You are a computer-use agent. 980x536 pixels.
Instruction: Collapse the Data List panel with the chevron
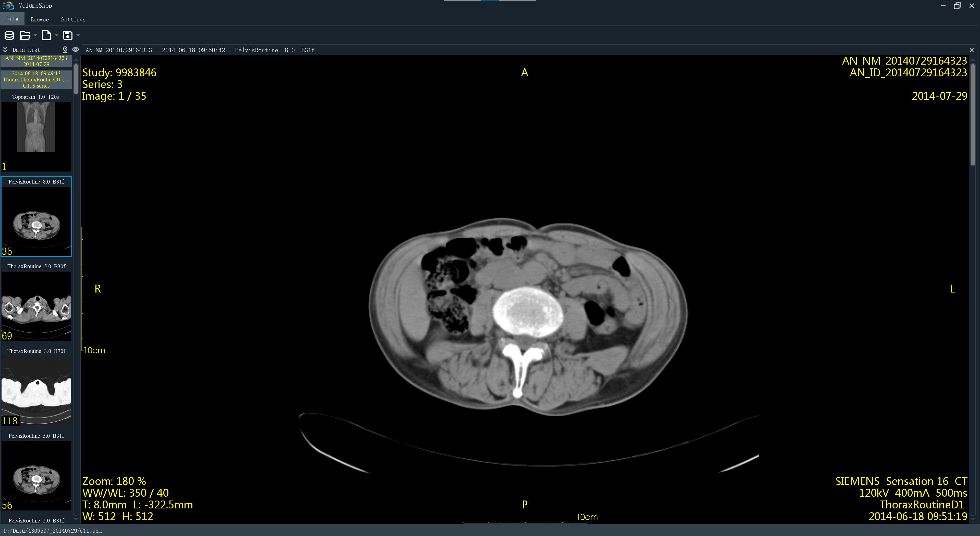[5, 50]
